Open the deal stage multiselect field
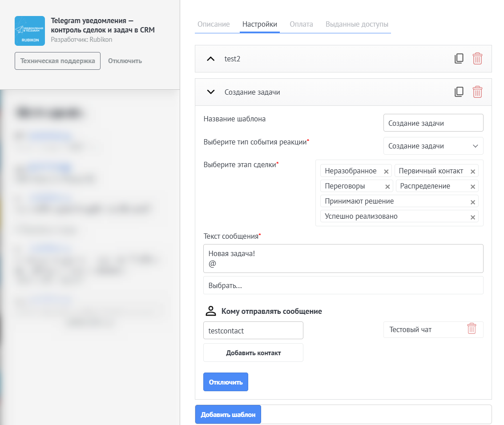Screen dimensions: 504x425 [399, 193]
